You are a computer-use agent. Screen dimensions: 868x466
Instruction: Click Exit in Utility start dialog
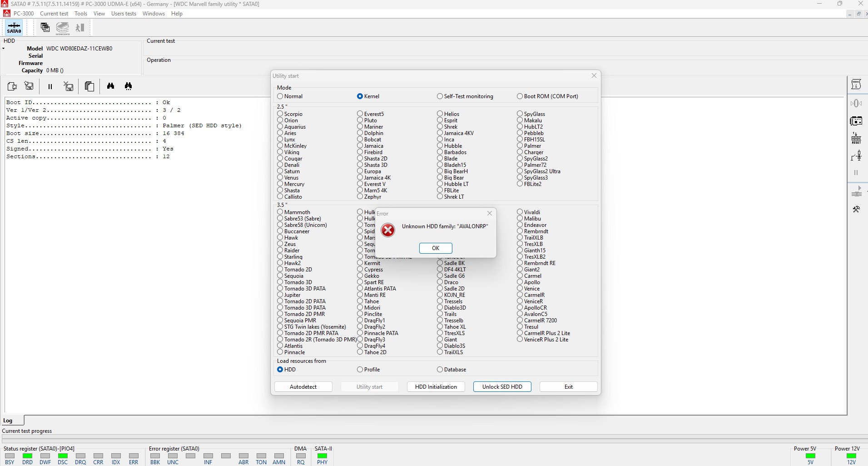(569, 387)
